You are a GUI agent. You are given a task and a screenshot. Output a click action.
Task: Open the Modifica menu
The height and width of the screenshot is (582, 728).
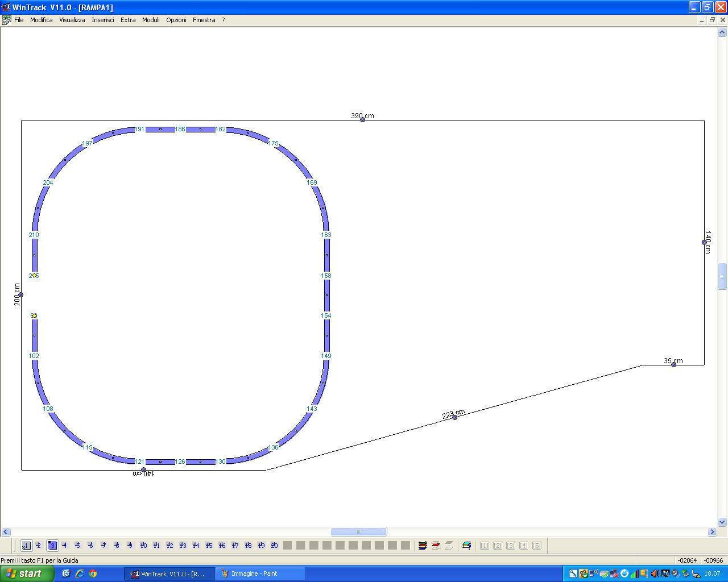coord(42,20)
